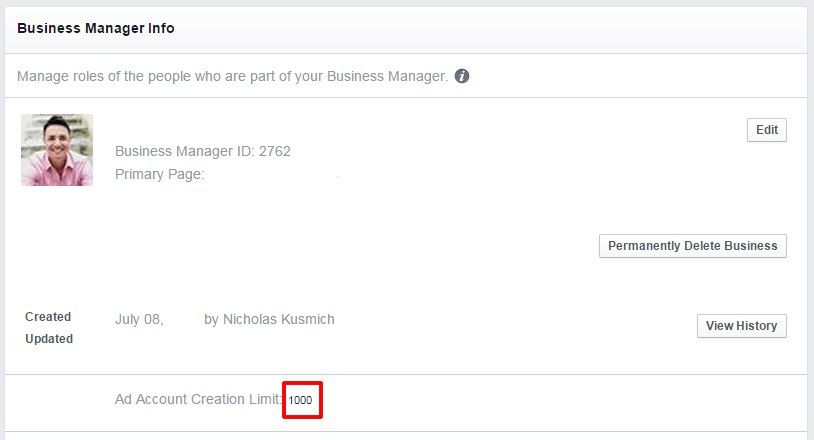The width and height of the screenshot is (814, 440).
Task: Click the Created row label
Action: [x=48, y=317]
